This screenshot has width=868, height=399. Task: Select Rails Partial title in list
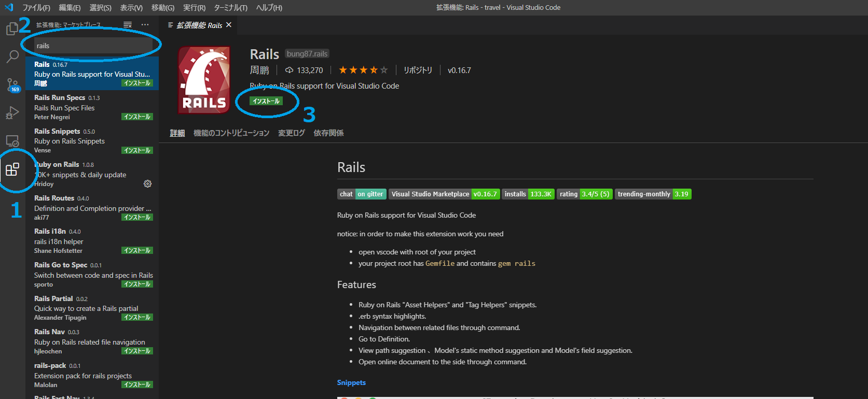53,298
